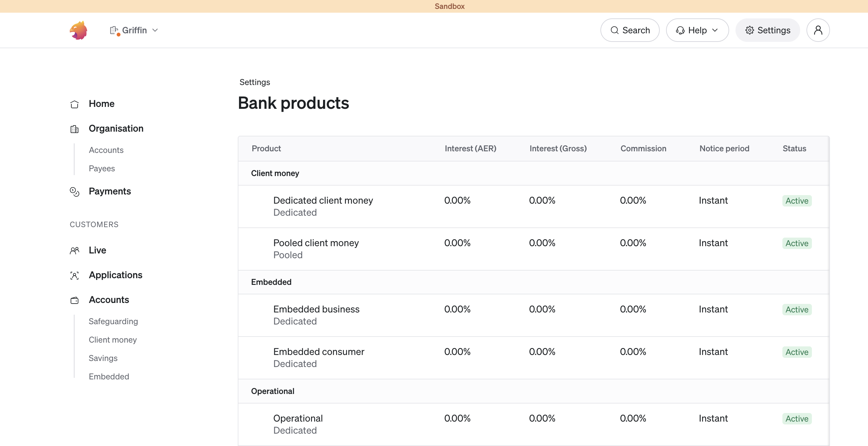Click the Payments coins icon
Image resolution: width=868 pixels, height=446 pixels.
74,192
